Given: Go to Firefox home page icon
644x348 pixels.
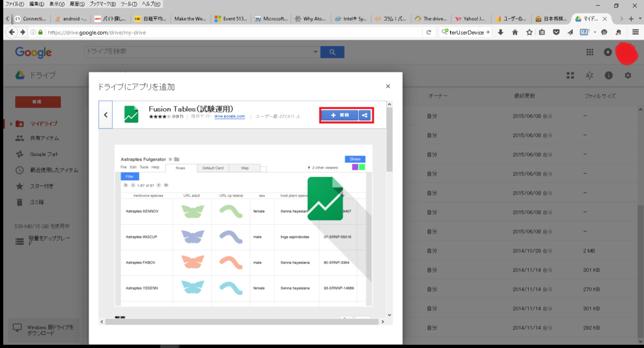Looking at the screenshot, I should click(514, 32).
